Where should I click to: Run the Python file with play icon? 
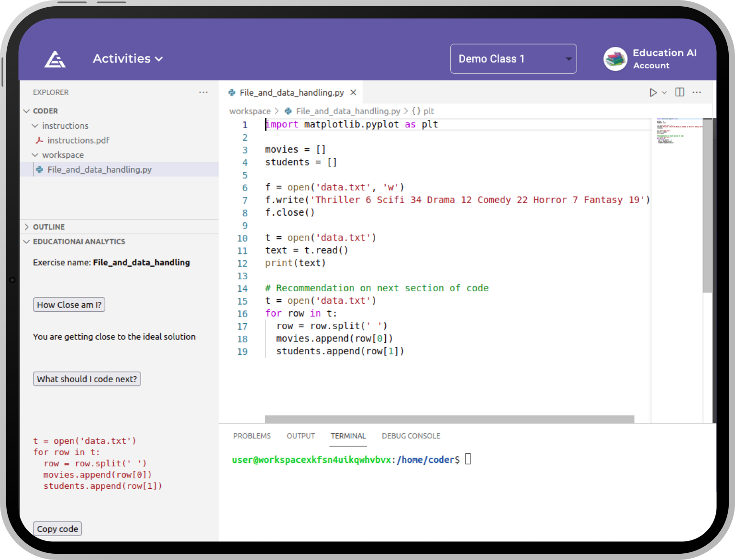(653, 92)
